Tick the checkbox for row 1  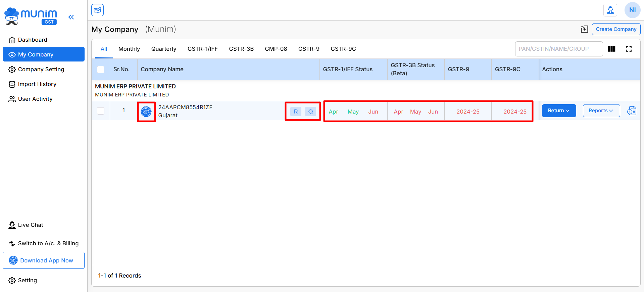pyautogui.click(x=101, y=111)
